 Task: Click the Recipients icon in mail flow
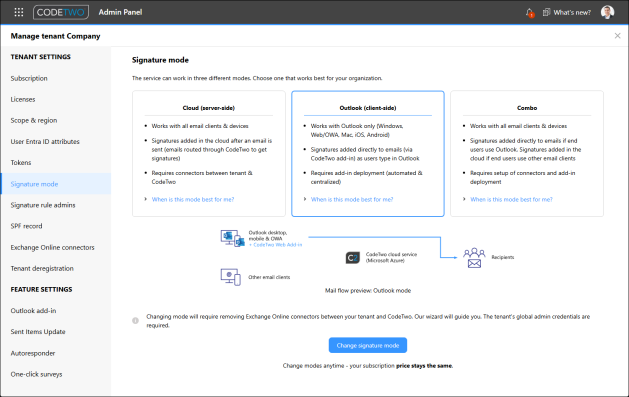[474, 257]
